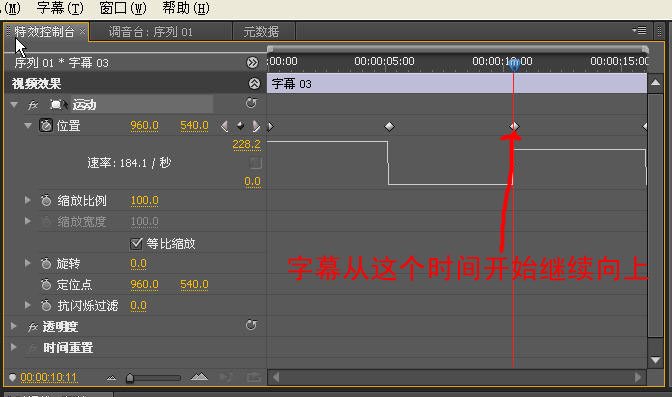Screen dimensions: 672x397
Task: Uncheck the 等比缩放 checkbox
Action: click(136, 244)
